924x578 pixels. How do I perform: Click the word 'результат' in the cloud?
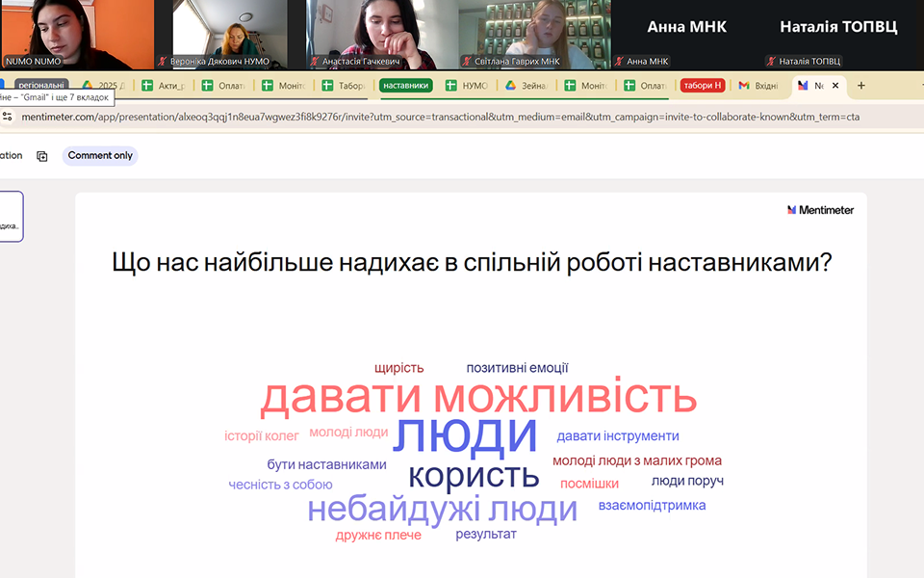point(485,535)
